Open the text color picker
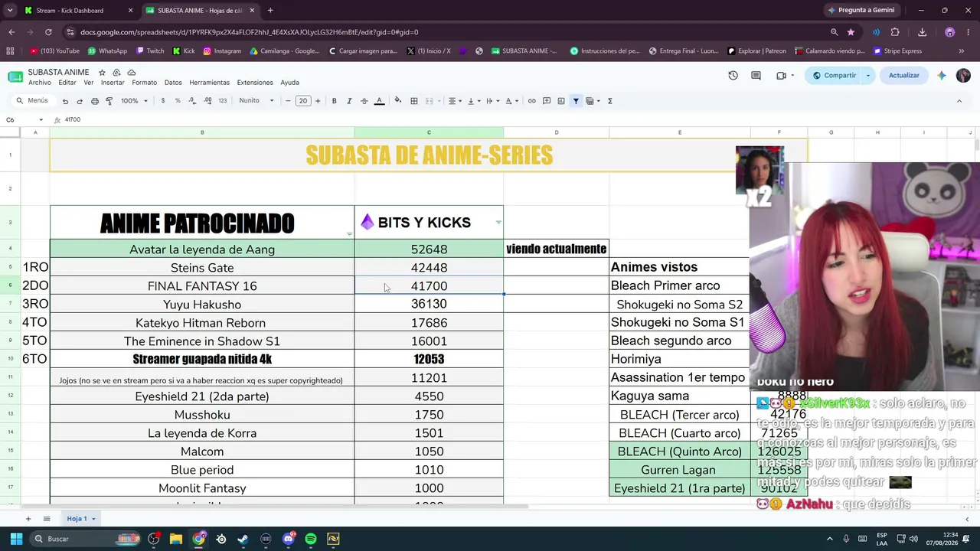 [x=379, y=101]
